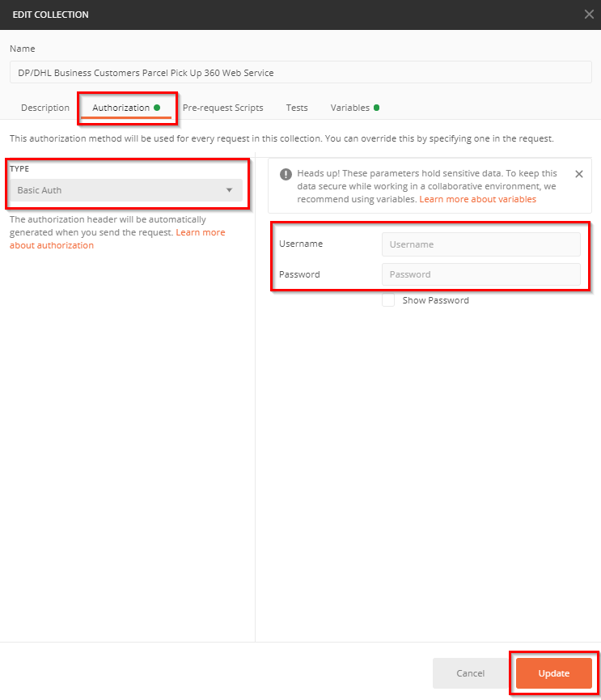
Task: Click the Cancel button
Action: coord(470,673)
